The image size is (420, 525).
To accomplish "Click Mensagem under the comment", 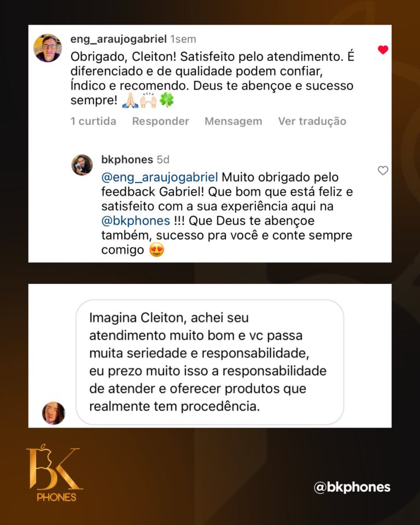I will tap(234, 121).
